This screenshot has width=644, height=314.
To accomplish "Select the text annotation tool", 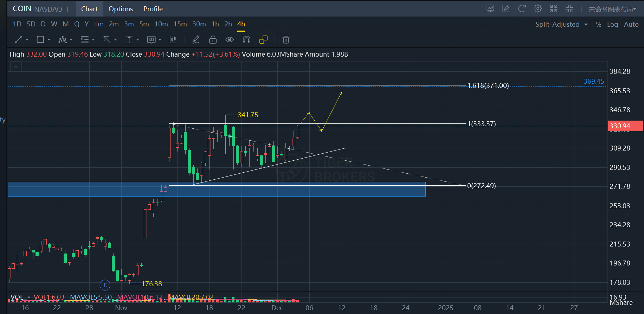I will [x=129, y=40].
